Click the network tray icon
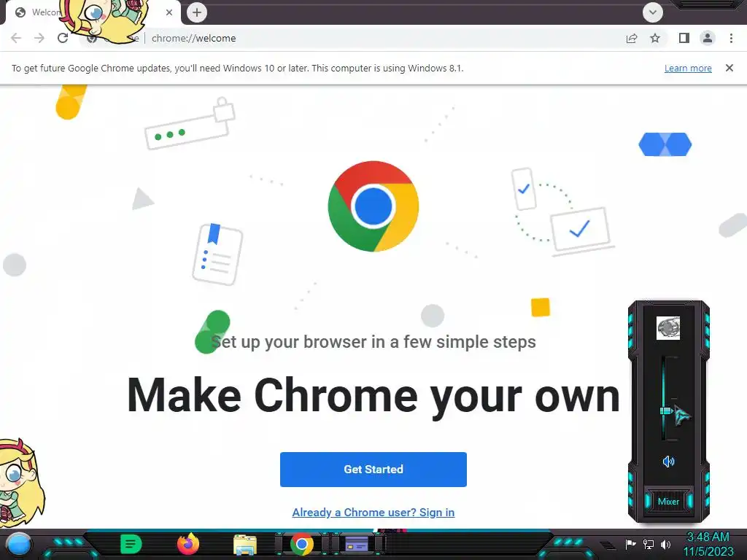This screenshot has height=560, width=747. pos(649,544)
